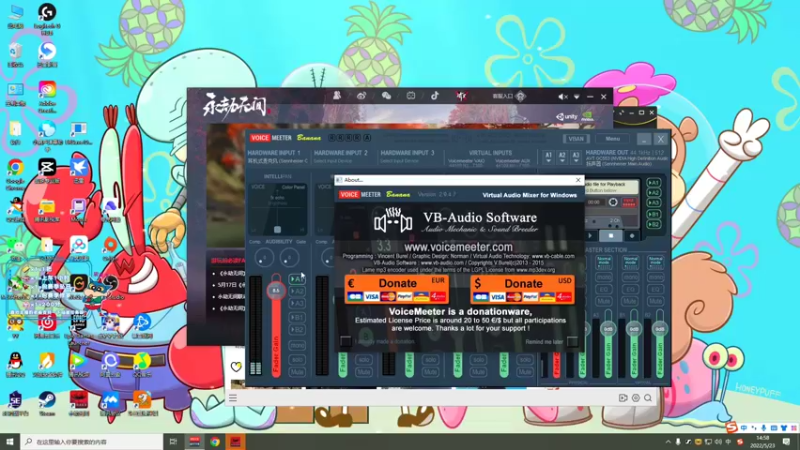This screenshot has width=800, height=450.
Task: Click TikTok icon in game launcher
Action: (x=435, y=96)
